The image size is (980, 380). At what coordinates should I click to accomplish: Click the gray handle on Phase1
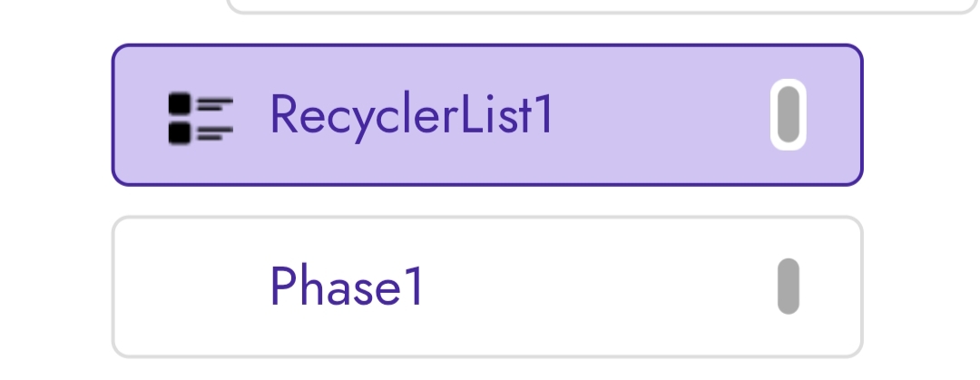tap(789, 287)
